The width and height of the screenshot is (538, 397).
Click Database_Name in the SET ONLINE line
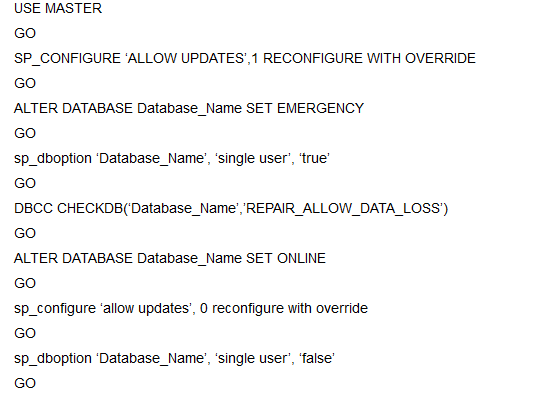pos(189,259)
